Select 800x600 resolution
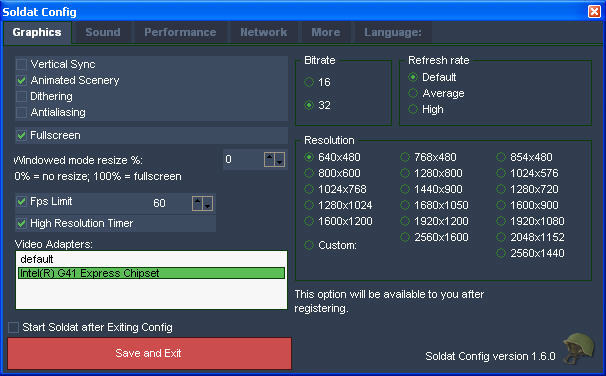The height and width of the screenshot is (376, 606). click(x=309, y=173)
